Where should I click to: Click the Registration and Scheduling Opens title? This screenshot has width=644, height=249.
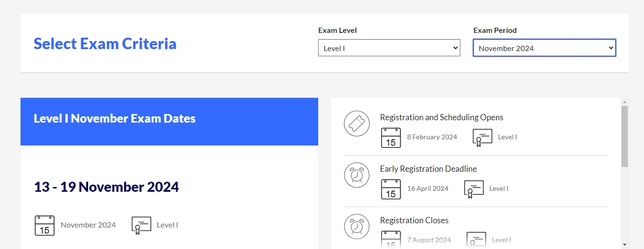pyautogui.click(x=441, y=117)
